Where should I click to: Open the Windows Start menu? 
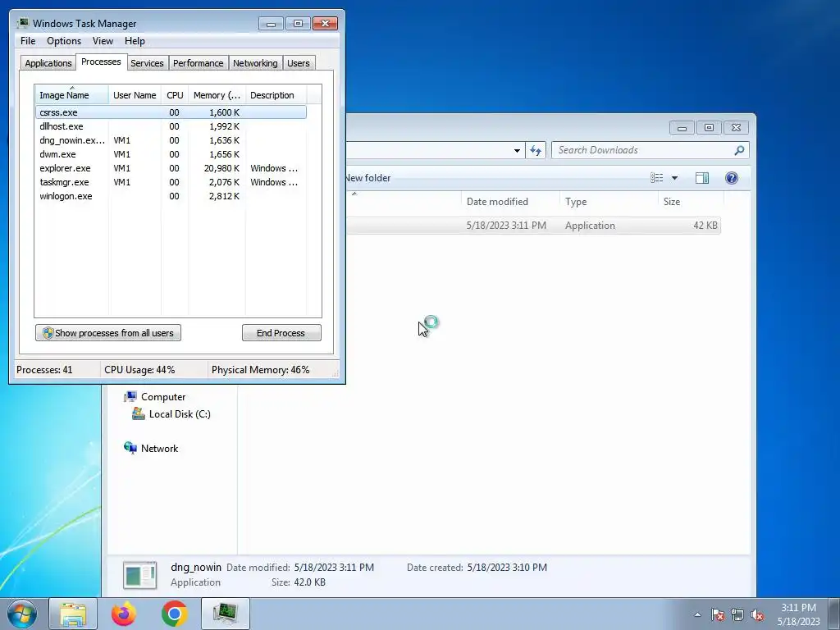[22, 614]
